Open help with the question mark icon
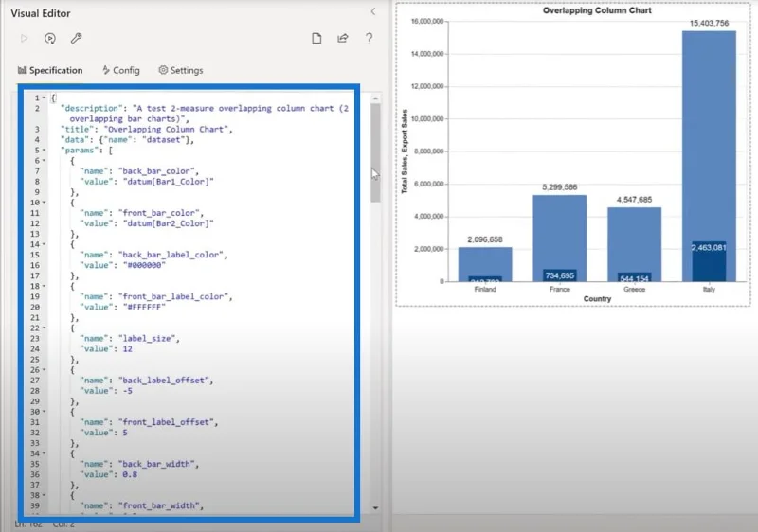Image resolution: width=758 pixels, height=532 pixels. 369,38
